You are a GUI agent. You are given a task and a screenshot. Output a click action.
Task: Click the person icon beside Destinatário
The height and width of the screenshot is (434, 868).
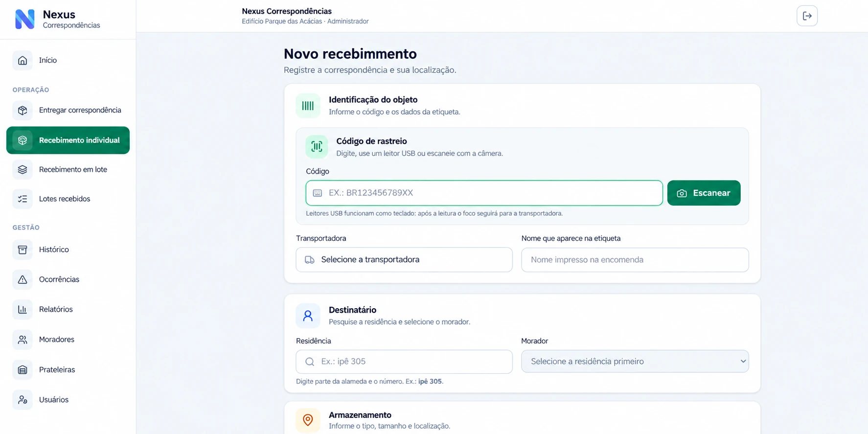click(x=308, y=316)
